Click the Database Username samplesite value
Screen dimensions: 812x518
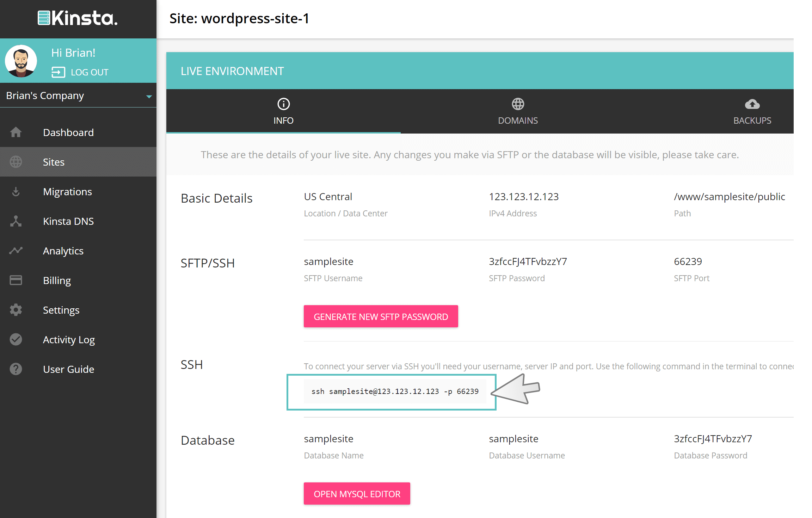pos(513,439)
